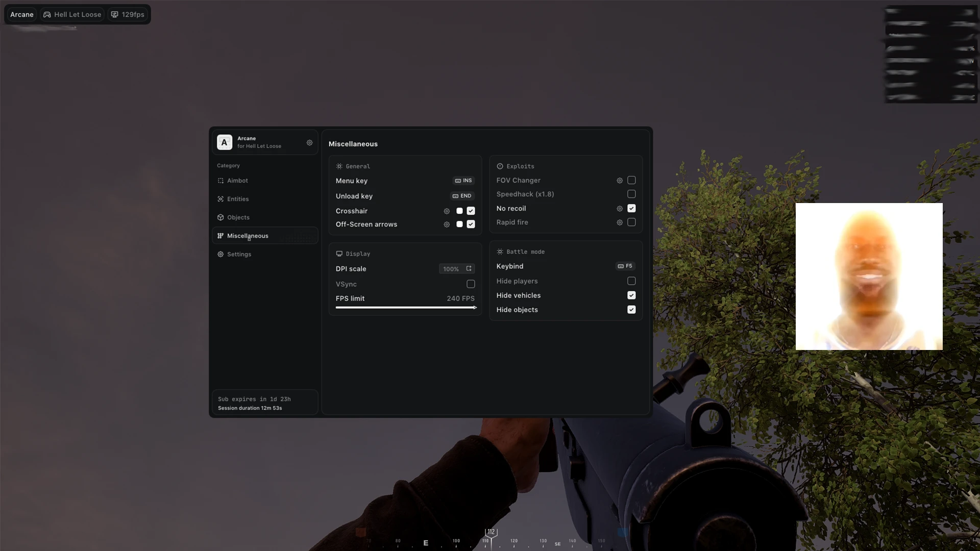The height and width of the screenshot is (551, 980).
Task: Toggle the Rapid fire checkbox
Action: [631, 222]
